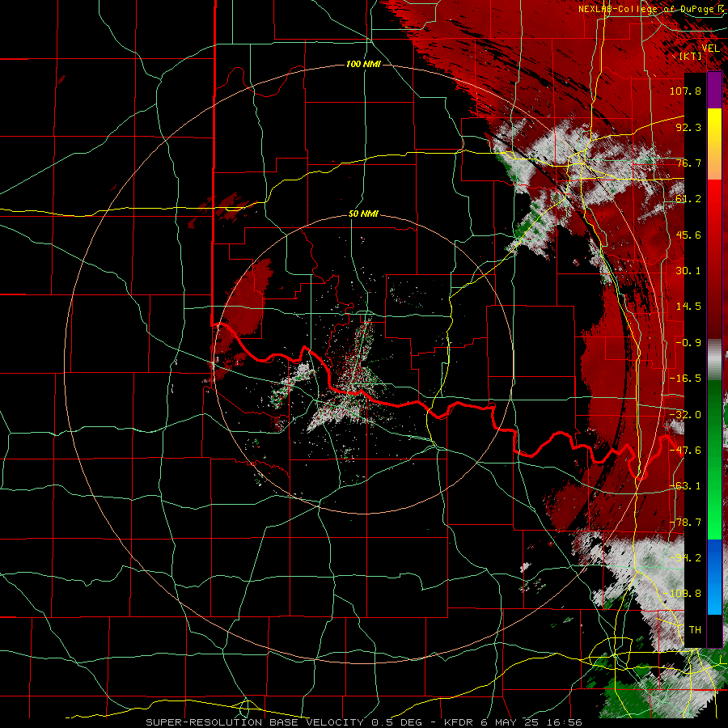Click the -47.6 velocity scale value
This screenshot has width=728, height=728.
pyautogui.click(x=685, y=451)
